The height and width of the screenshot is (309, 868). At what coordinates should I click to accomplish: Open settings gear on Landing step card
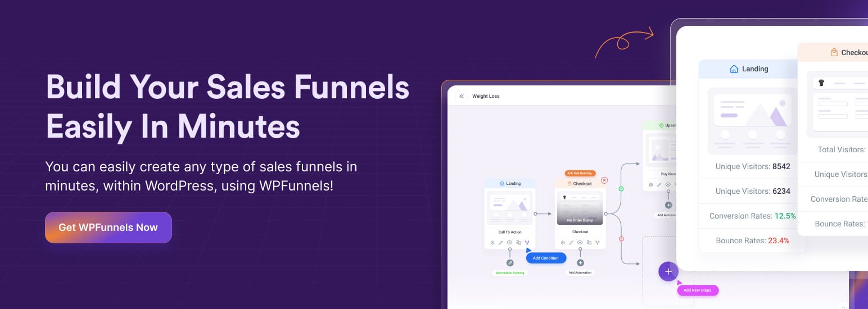pyautogui.click(x=492, y=243)
